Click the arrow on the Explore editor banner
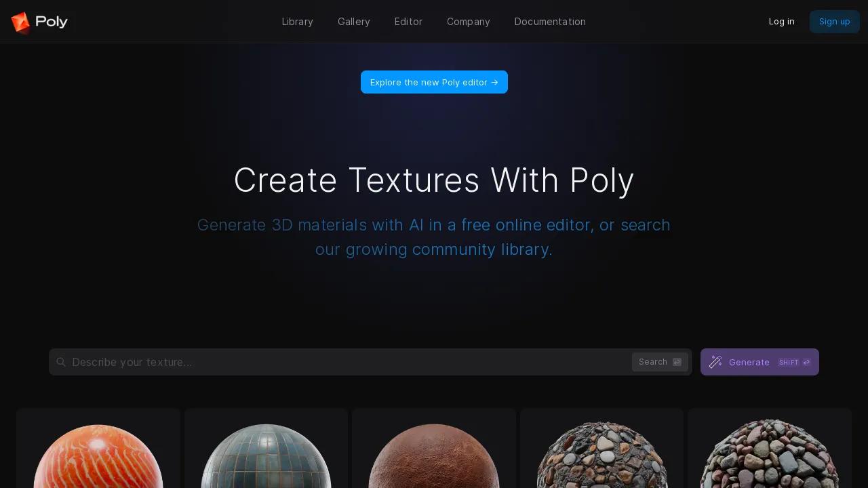Viewport: 868px width, 488px height. (x=494, y=82)
